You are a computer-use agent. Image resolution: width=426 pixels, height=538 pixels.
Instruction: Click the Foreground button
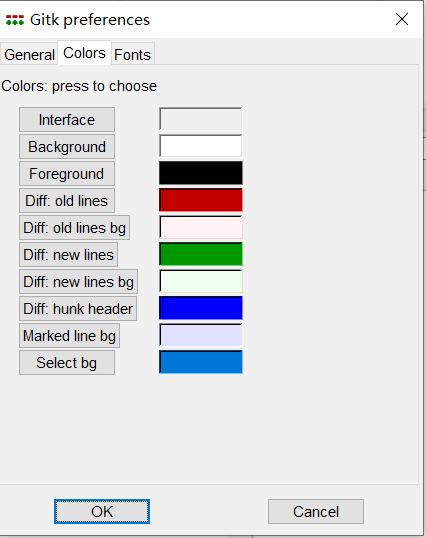pos(67,174)
